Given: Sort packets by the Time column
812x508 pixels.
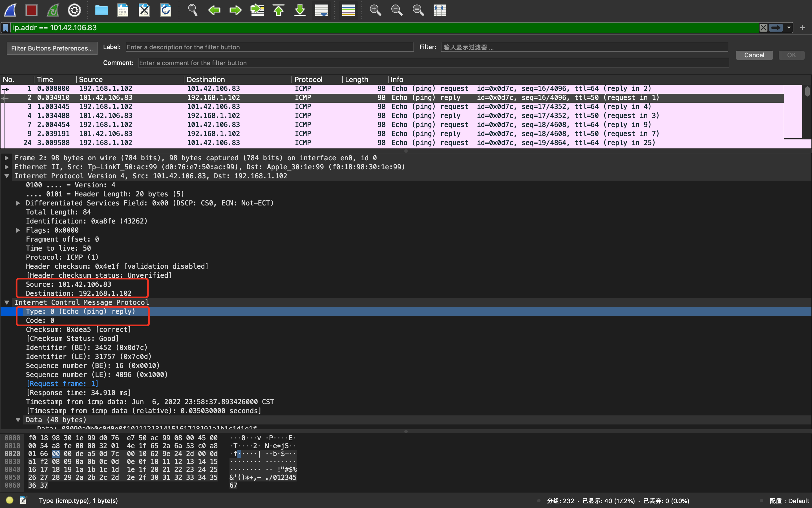Looking at the screenshot, I should coord(55,80).
